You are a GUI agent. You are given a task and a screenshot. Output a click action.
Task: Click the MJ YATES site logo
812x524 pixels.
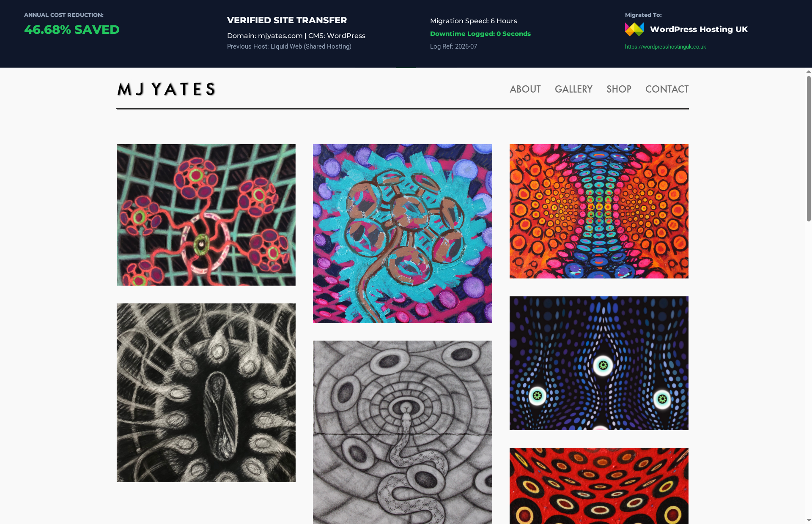tap(167, 89)
